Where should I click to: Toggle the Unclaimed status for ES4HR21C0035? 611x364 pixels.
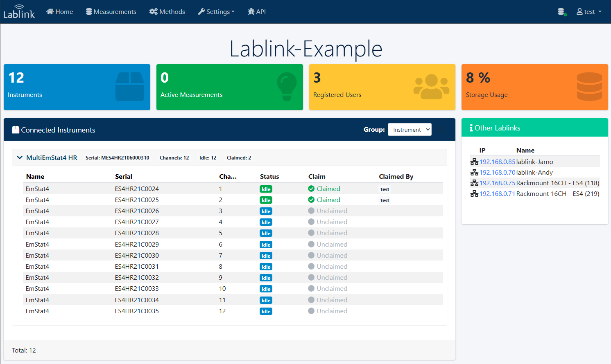point(328,311)
